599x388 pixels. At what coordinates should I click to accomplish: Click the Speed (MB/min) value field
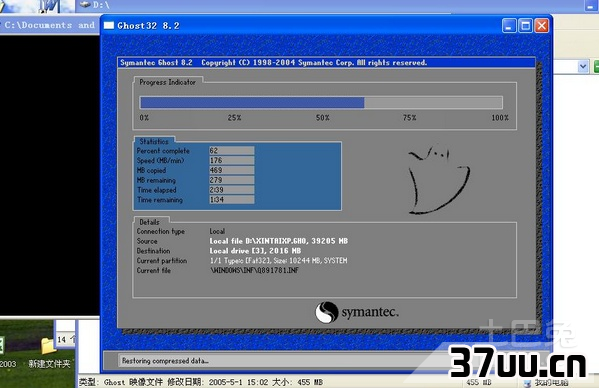(232, 160)
